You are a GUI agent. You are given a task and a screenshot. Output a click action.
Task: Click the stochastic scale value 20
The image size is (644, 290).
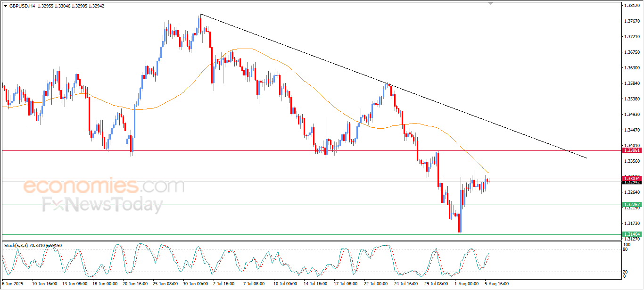[x=626, y=272]
